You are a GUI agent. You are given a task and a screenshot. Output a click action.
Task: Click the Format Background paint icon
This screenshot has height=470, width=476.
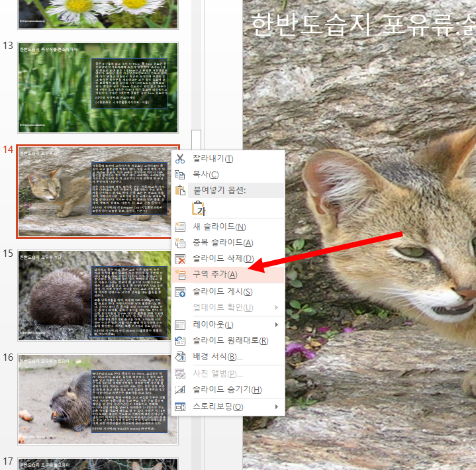[180, 357]
